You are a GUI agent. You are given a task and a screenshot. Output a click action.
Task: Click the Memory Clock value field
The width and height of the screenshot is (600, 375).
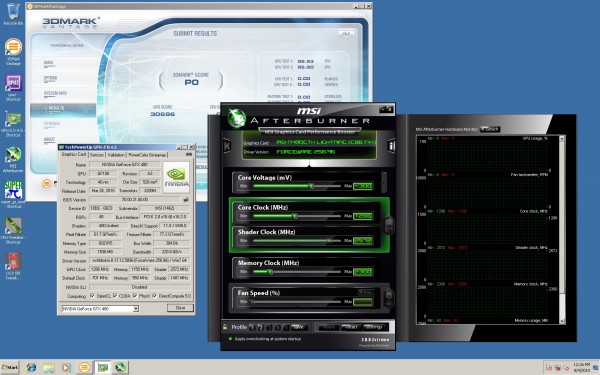pos(363,272)
